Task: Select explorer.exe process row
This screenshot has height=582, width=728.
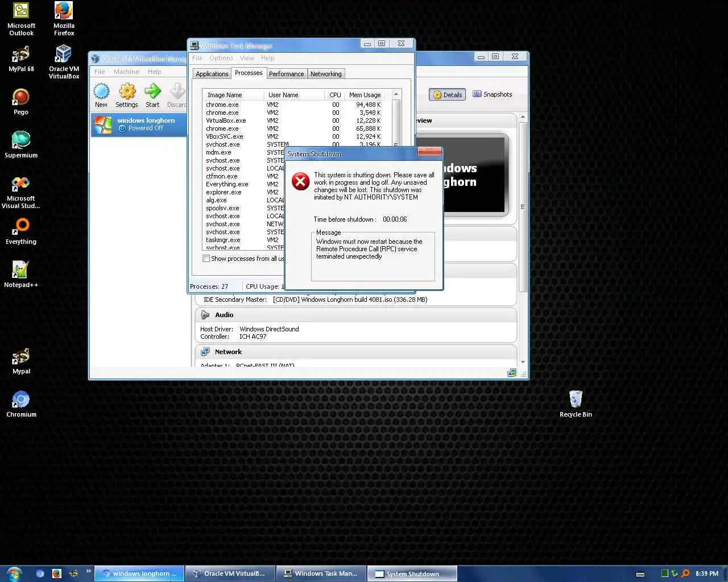Action: pyautogui.click(x=243, y=192)
